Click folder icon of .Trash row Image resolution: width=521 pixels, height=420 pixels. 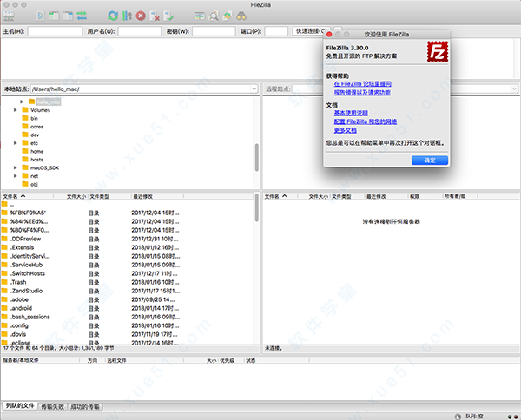pos(4,282)
